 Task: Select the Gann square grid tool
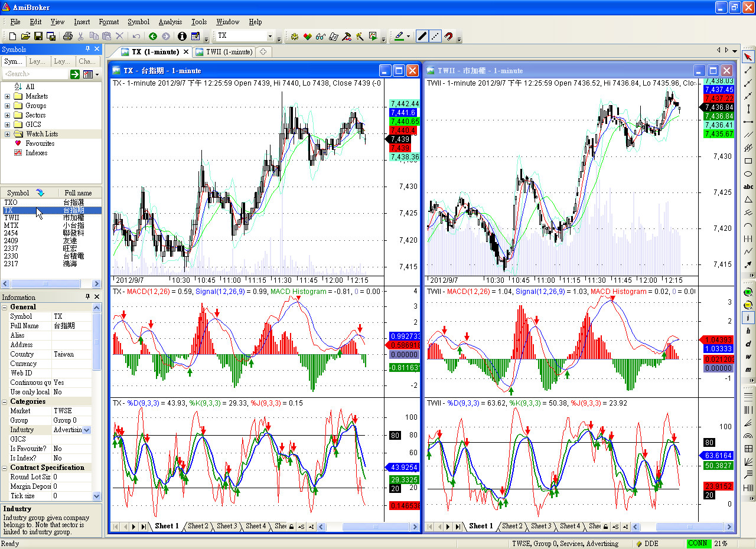pyautogui.click(x=748, y=449)
